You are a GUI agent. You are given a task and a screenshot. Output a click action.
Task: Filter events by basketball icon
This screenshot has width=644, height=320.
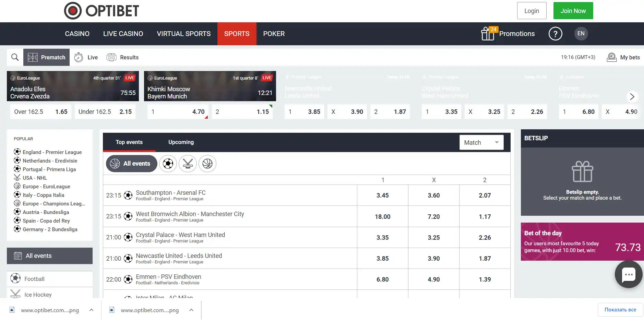[207, 164]
